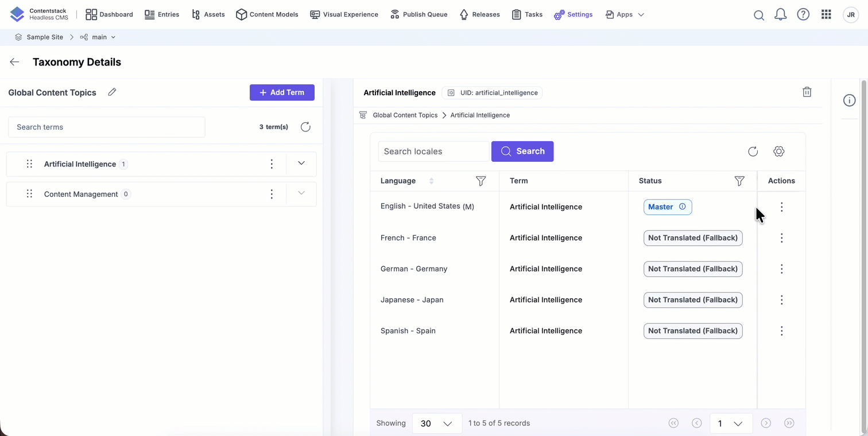Image resolution: width=868 pixels, height=436 pixels.
Task: Open the page number dropdown
Action: [730, 423]
